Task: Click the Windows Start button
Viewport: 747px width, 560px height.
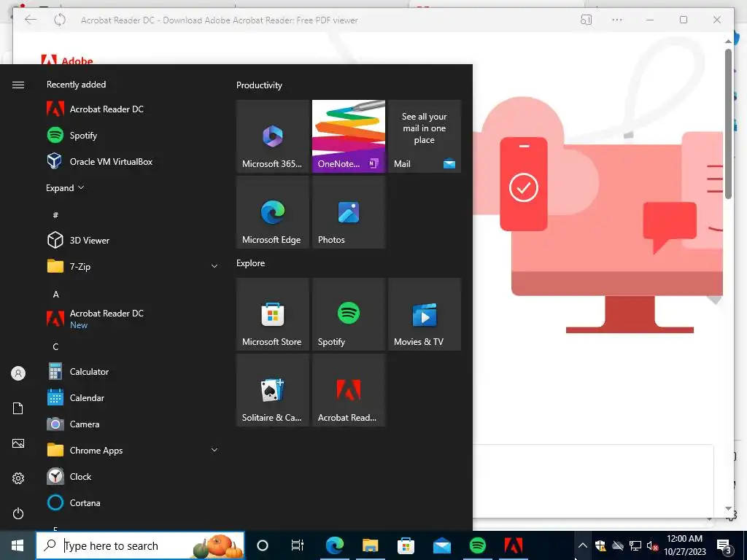Action: tap(18, 545)
